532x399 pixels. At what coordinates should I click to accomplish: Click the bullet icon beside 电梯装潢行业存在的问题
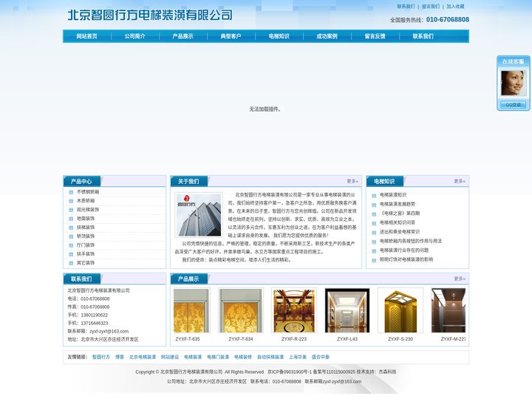pyautogui.click(x=374, y=251)
